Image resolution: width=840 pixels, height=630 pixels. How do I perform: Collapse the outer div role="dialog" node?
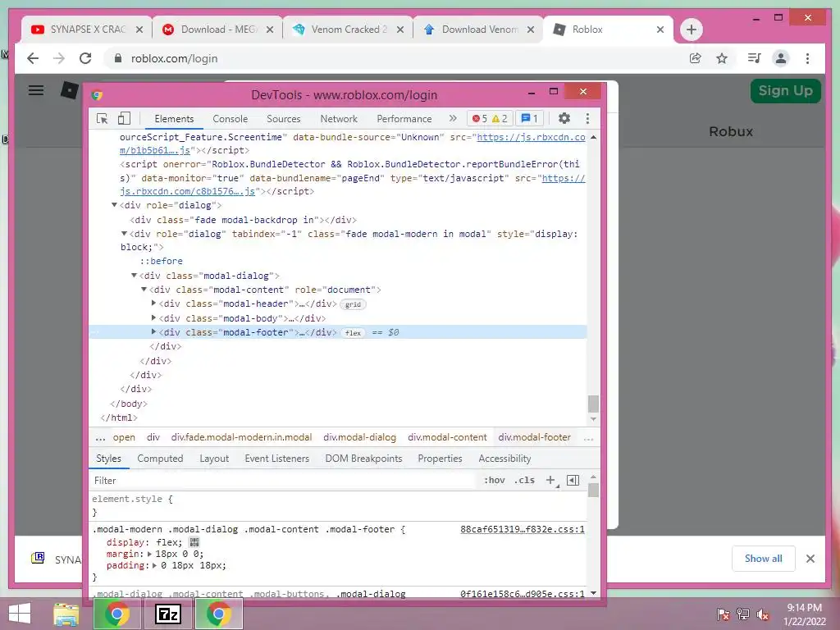[x=114, y=205]
